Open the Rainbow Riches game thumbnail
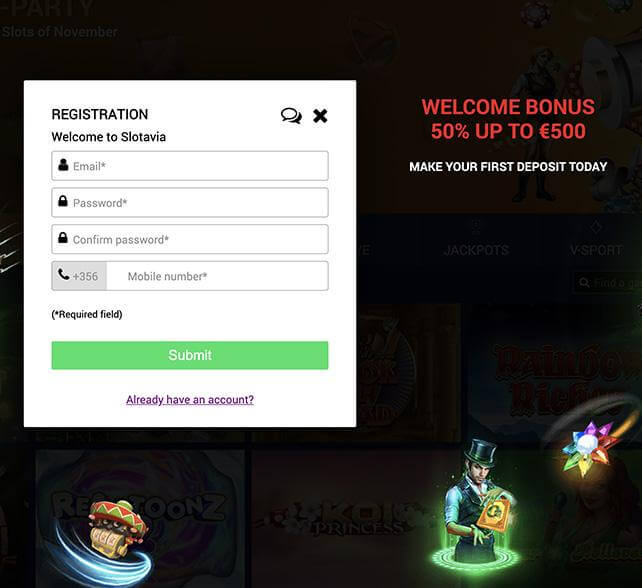Image resolution: width=642 pixels, height=588 pixels. coord(555,373)
